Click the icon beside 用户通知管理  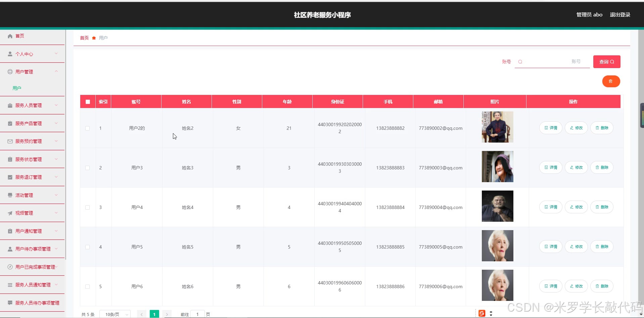[x=10, y=231]
